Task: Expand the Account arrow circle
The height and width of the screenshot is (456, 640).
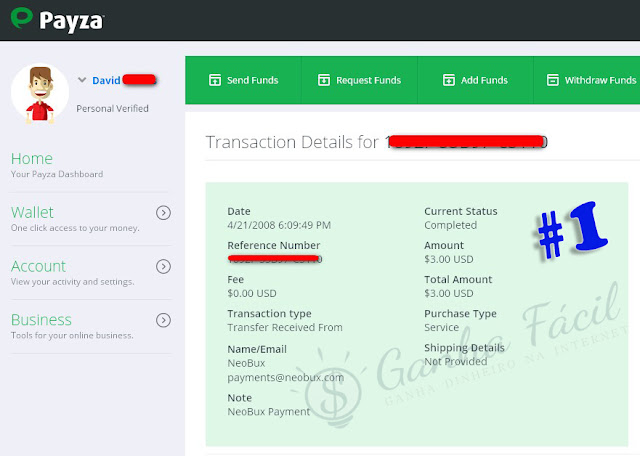Action: point(163,267)
